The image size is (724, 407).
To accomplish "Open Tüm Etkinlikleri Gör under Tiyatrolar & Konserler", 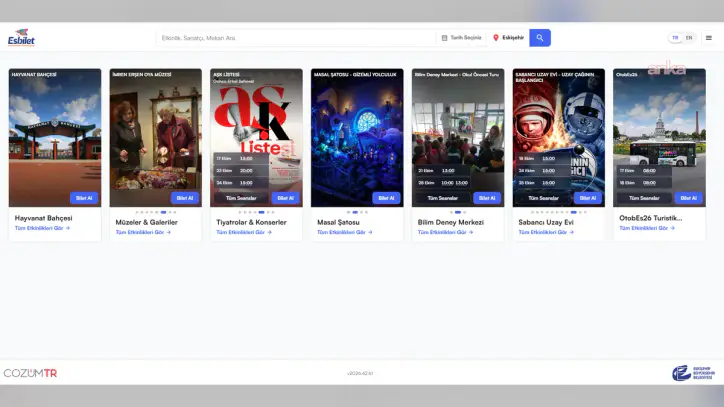I will pos(243,232).
